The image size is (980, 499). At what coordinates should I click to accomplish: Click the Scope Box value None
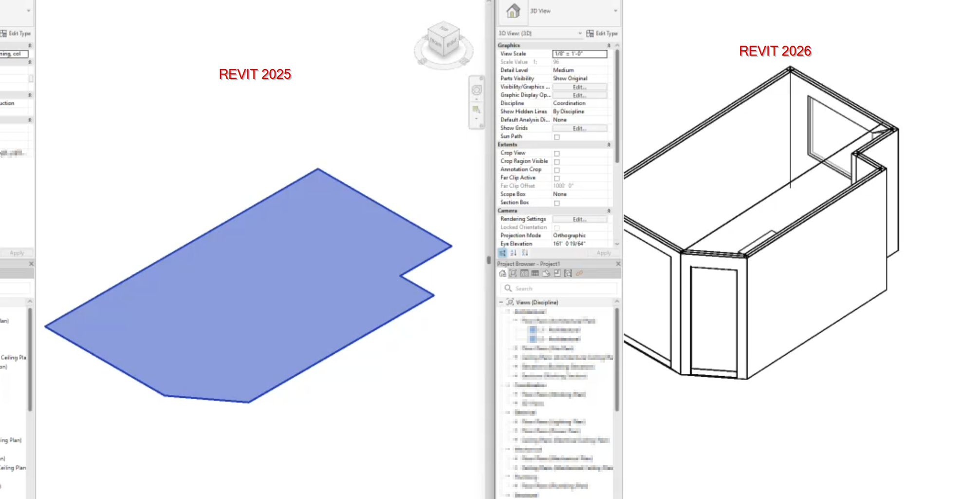(560, 194)
